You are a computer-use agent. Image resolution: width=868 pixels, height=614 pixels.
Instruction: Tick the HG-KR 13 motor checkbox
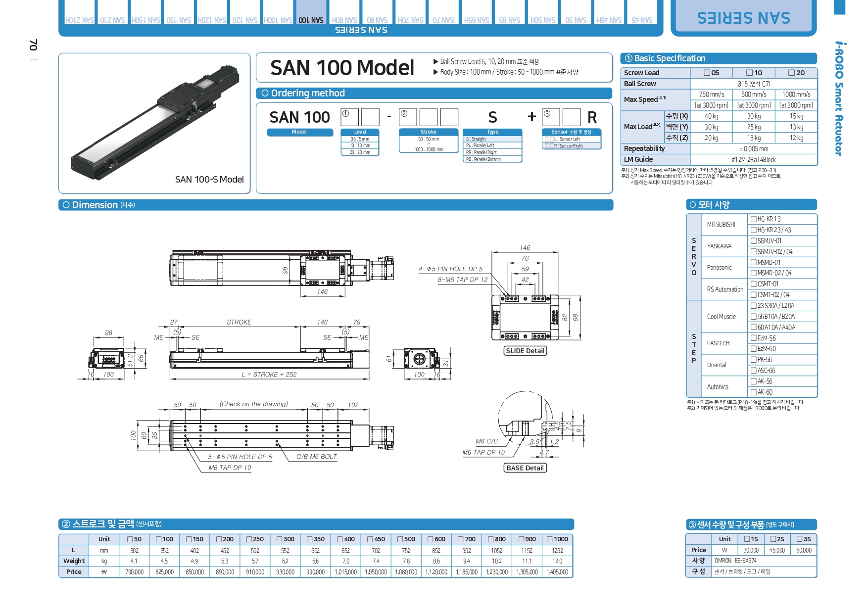[753, 219]
